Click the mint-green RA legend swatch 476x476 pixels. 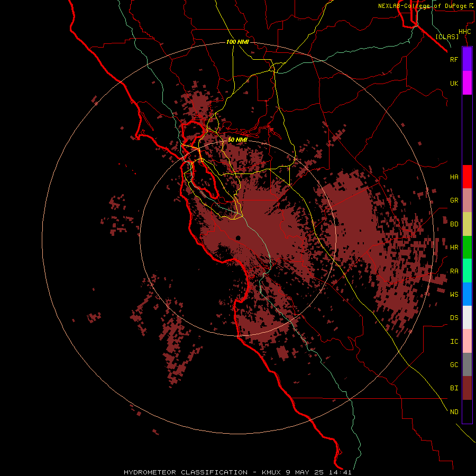(467, 271)
